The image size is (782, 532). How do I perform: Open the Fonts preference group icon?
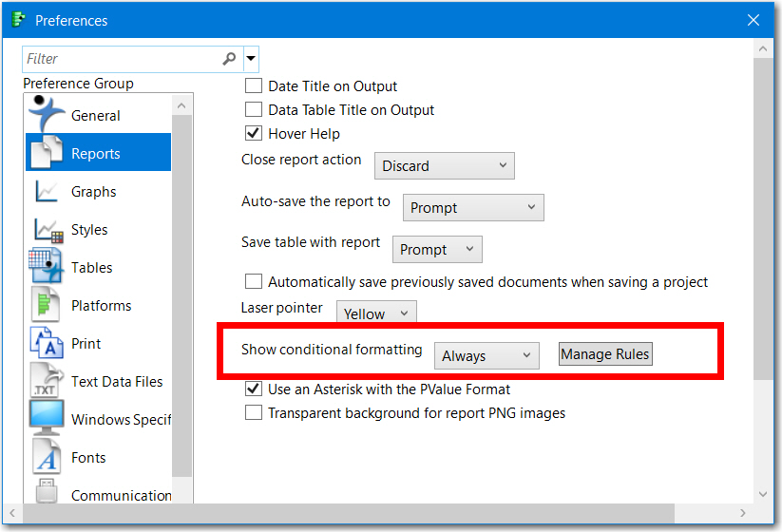[48, 457]
